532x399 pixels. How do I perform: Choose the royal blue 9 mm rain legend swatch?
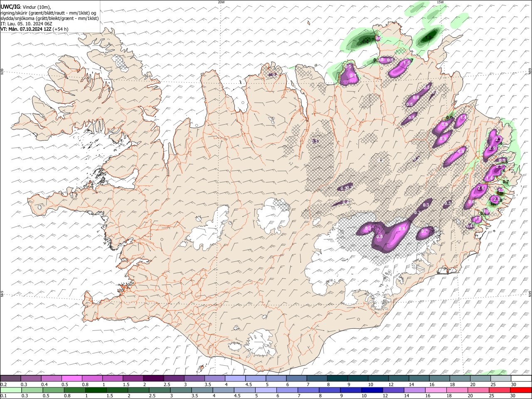(350, 390)
